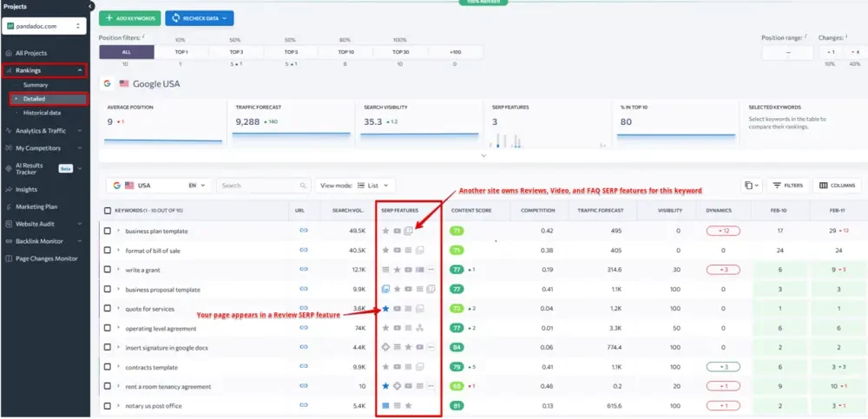
Task: Click Add Keywords button
Action: tap(130, 18)
